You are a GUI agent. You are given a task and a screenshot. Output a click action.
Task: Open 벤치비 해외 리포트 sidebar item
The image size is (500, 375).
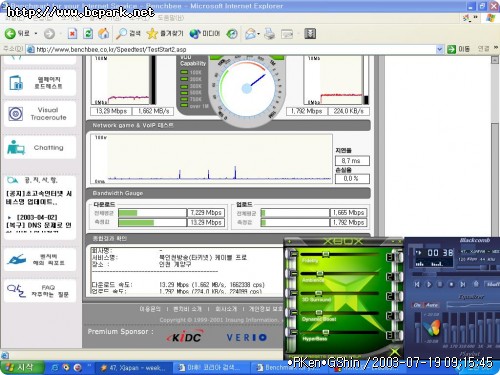pos(40,260)
